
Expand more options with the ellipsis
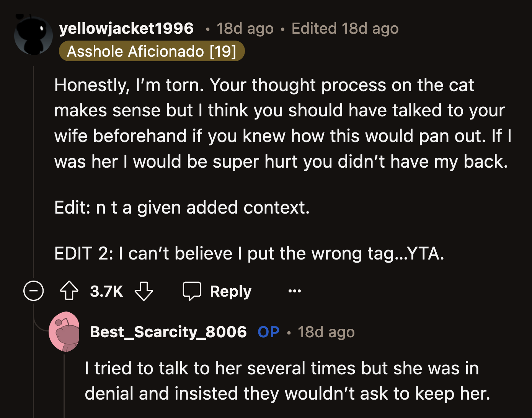click(x=294, y=291)
